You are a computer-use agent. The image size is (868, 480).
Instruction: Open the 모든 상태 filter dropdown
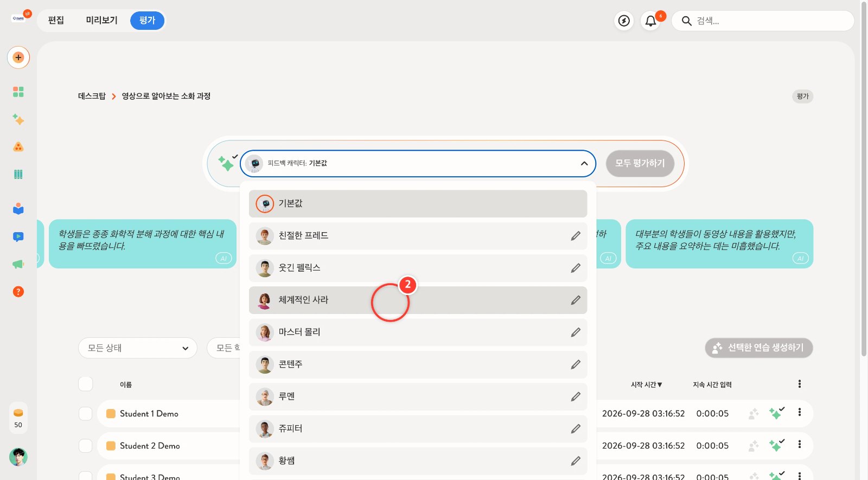(138, 348)
